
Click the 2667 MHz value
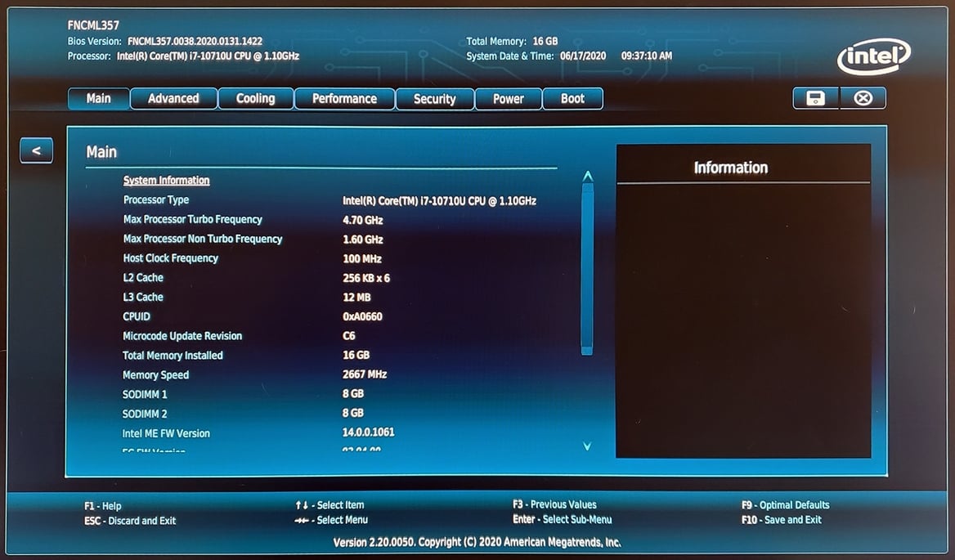(x=365, y=374)
